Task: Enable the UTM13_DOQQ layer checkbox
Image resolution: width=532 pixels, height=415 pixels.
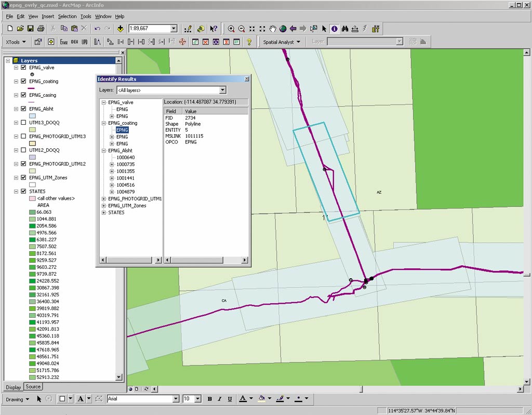Action: point(23,123)
